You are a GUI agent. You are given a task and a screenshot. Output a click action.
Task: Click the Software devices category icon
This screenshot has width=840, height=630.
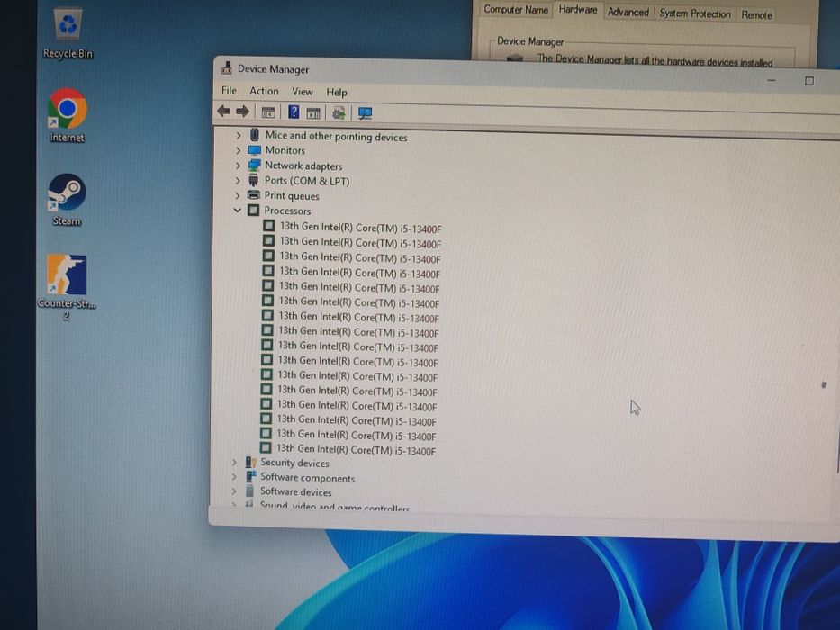pos(249,490)
